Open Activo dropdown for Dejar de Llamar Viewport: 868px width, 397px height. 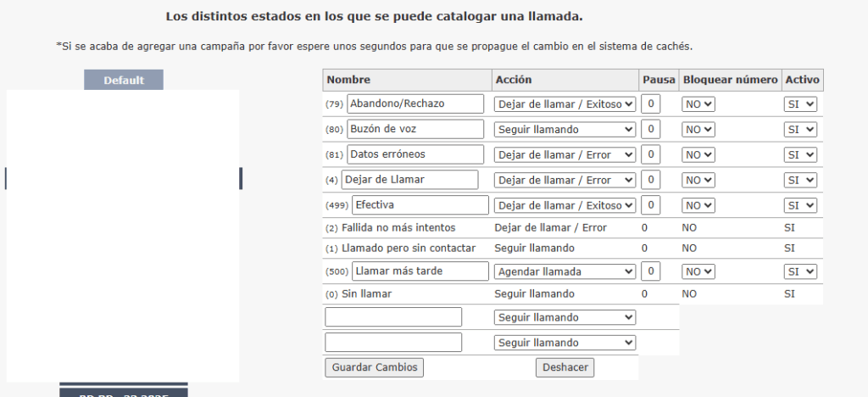pos(800,180)
